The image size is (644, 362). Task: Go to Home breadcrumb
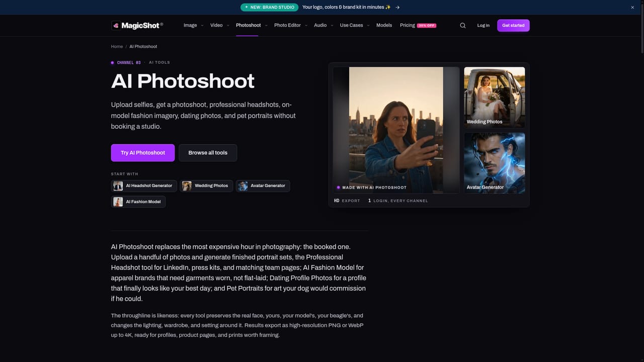117,46
